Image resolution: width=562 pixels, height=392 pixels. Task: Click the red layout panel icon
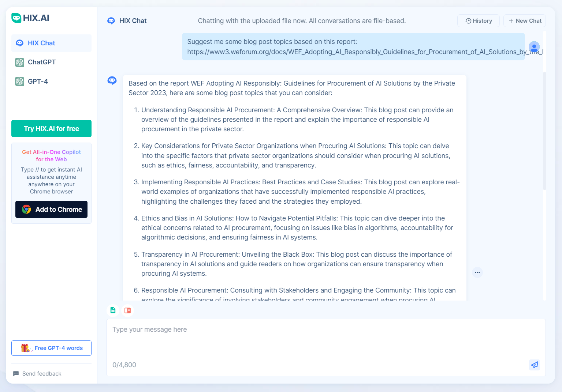tap(127, 310)
